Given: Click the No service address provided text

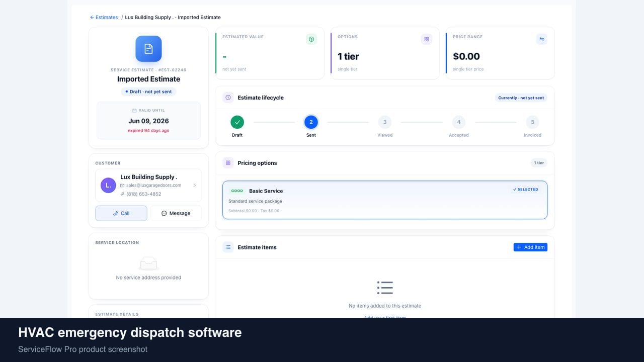Looking at the screenshot, I should point(148,278).
